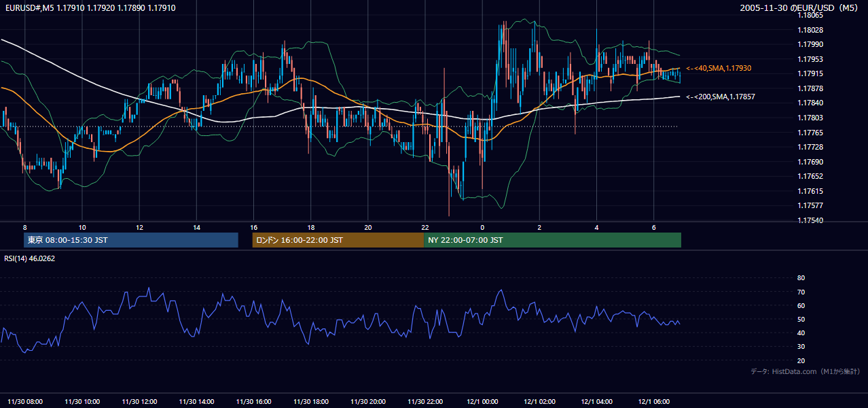Click price axis value 1.17540

pos(812,220)
